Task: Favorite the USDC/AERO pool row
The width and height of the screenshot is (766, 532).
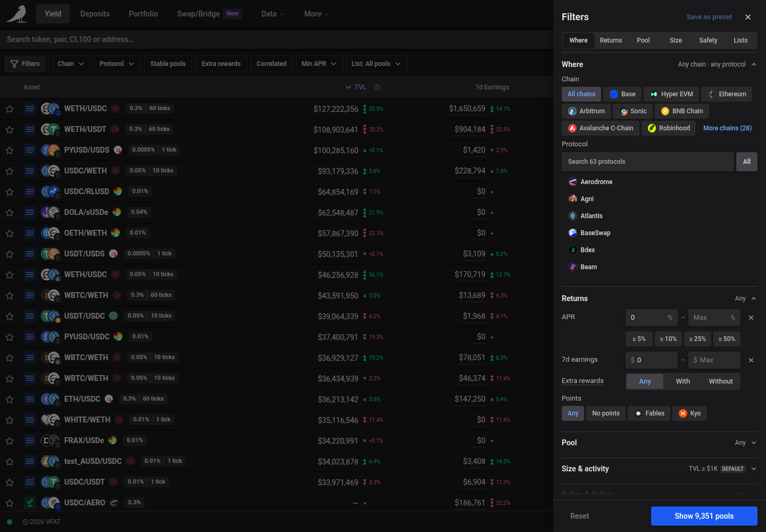Action: click(x=10, y=503)
